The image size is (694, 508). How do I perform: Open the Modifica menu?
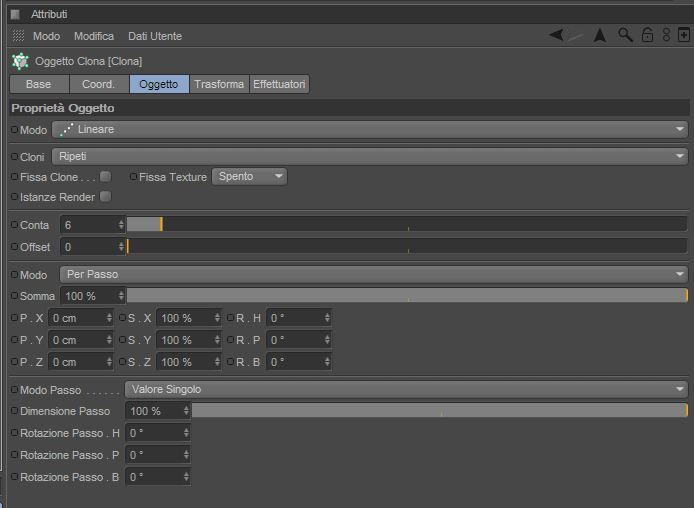(x=94, y=36)
